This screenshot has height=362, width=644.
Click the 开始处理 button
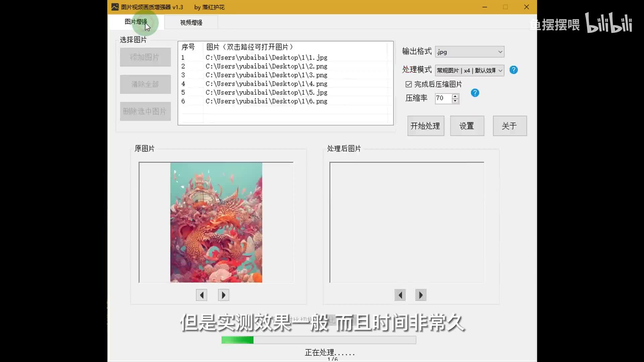[425, 126]
